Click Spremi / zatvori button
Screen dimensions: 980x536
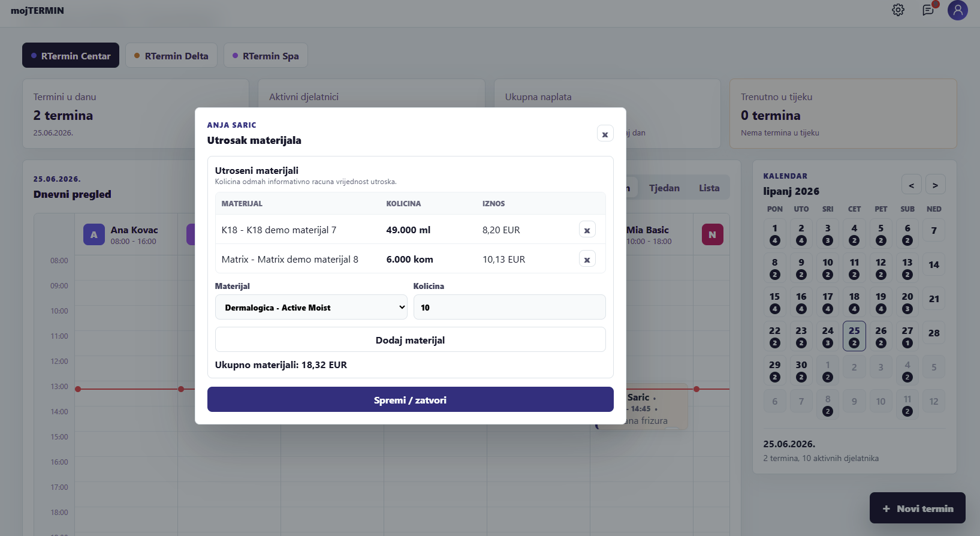(x=410, y=399)
